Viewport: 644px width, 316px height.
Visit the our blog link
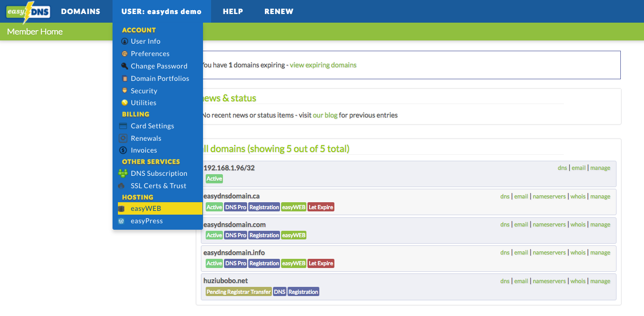pos(325,115)
